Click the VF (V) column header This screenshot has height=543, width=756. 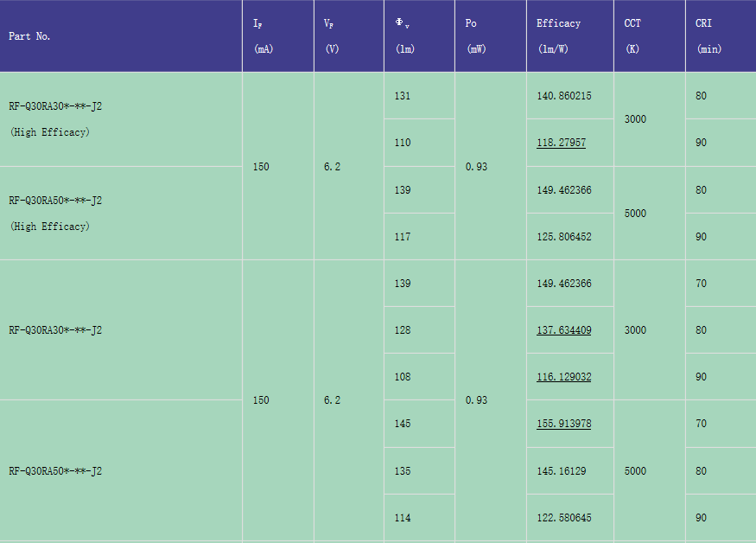click(x=332, y=36)
